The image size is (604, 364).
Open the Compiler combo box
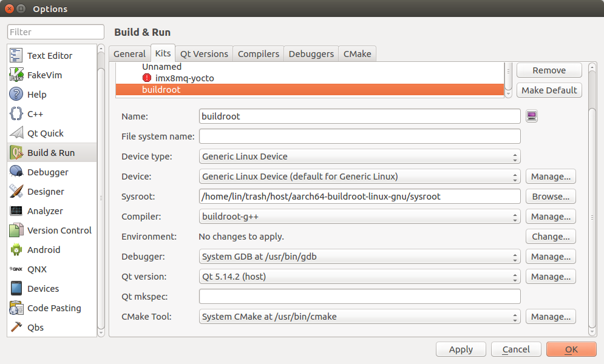click(359, 217)
